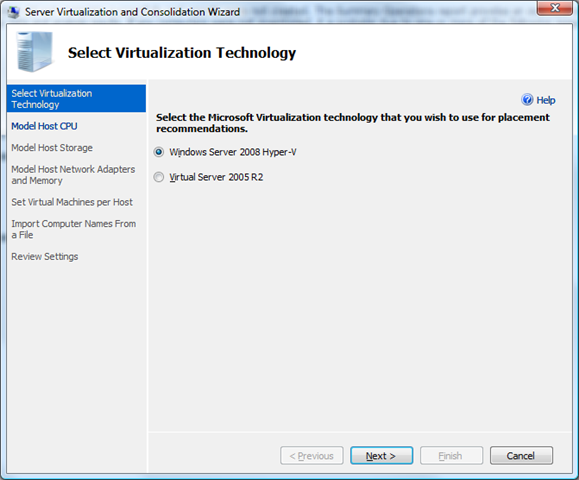Screen dimensions: 579x480
Task: Click the Select Virtualization Technology heading
Action: click(x=182, y=53)
